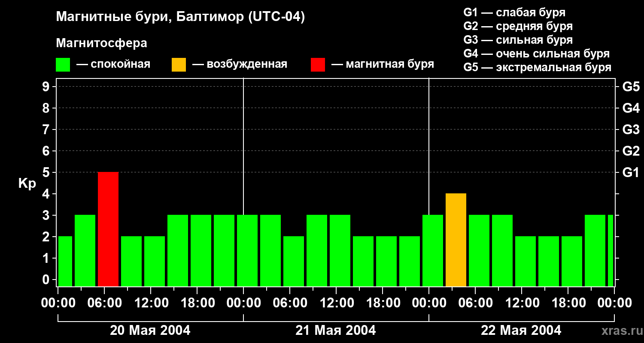Click the '18:00' time label above 22 Мая
Screen dimensions: 644x343
[x=568, y=303]
